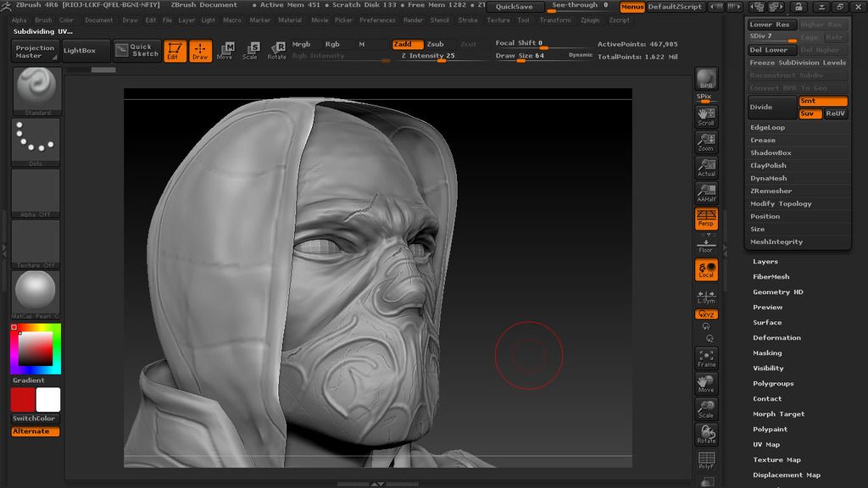Frame the mesh in the canvas
The image size is (868, 488).
pyautogui.click(x=706, y=358)
